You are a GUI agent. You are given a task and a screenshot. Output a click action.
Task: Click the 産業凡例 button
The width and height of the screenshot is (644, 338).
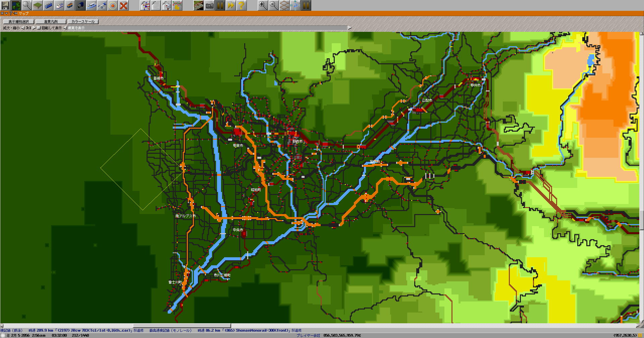point(51,21)
